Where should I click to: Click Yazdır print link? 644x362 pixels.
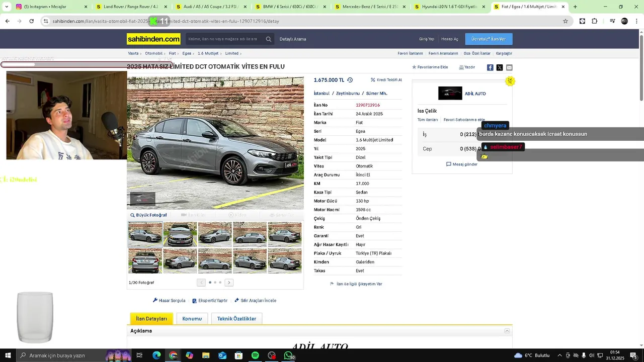467,67
